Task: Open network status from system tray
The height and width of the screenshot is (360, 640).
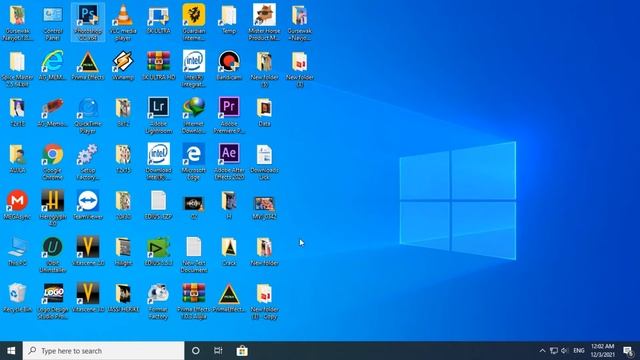Action: [x=554, y=351]
